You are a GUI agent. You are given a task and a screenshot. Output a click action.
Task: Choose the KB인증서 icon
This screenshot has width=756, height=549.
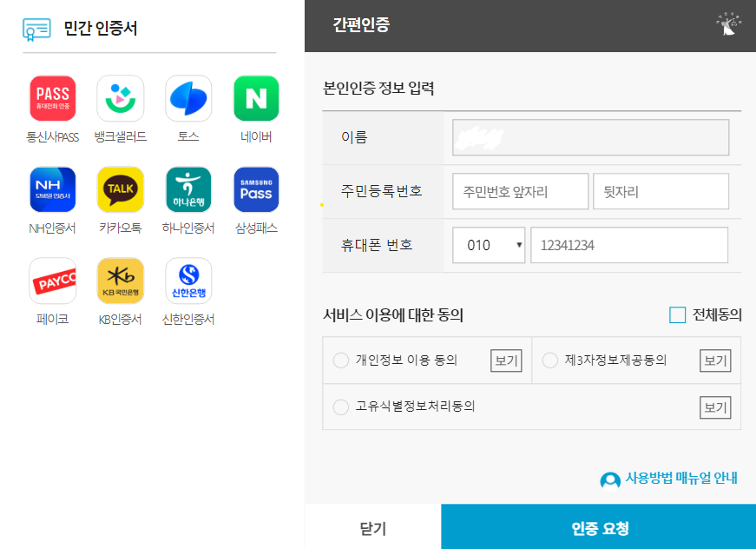[121, 281]
